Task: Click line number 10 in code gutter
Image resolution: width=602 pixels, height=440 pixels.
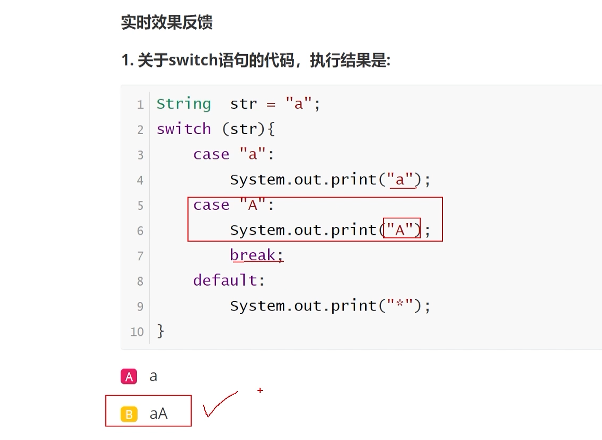Action: 137,332
